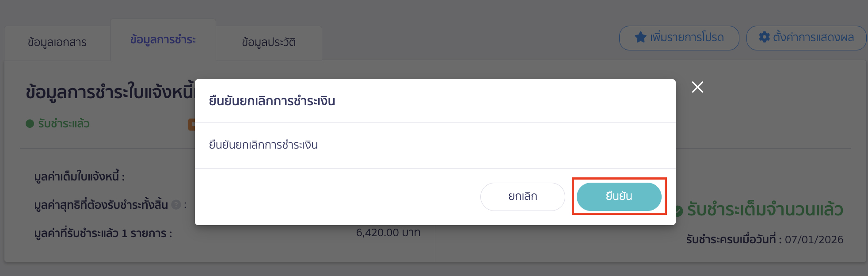868x276 pixels.
Task: Click ยกเลิก to dismiss the dialog
Action: point(522,196)
